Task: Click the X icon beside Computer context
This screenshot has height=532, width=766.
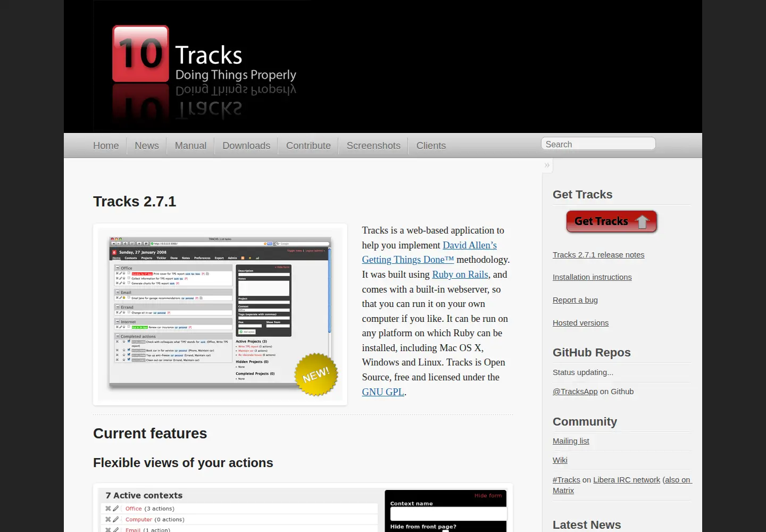Action: [108, 519]
